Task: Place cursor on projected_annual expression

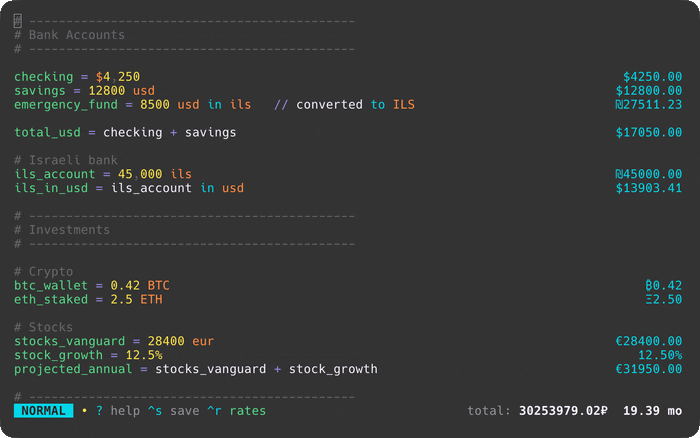Action: coord(195,369)
